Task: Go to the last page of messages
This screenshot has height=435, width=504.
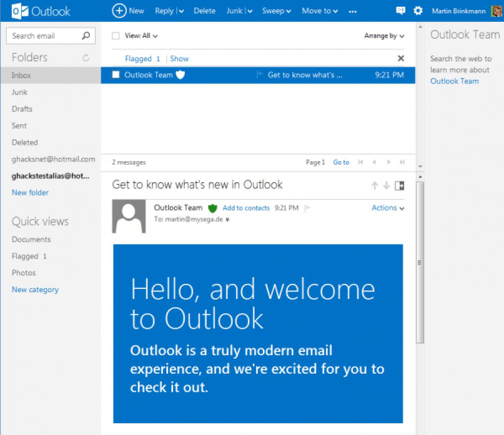Action: pyautogui.click(x=403, y=162)
